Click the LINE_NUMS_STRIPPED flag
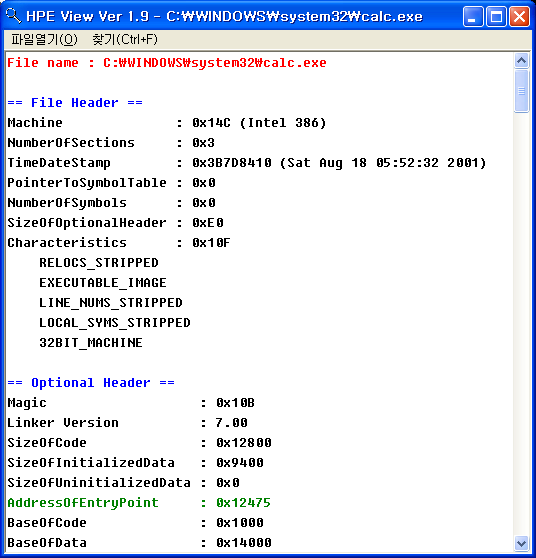Screen dimensions: 536x558 [111, 302]
